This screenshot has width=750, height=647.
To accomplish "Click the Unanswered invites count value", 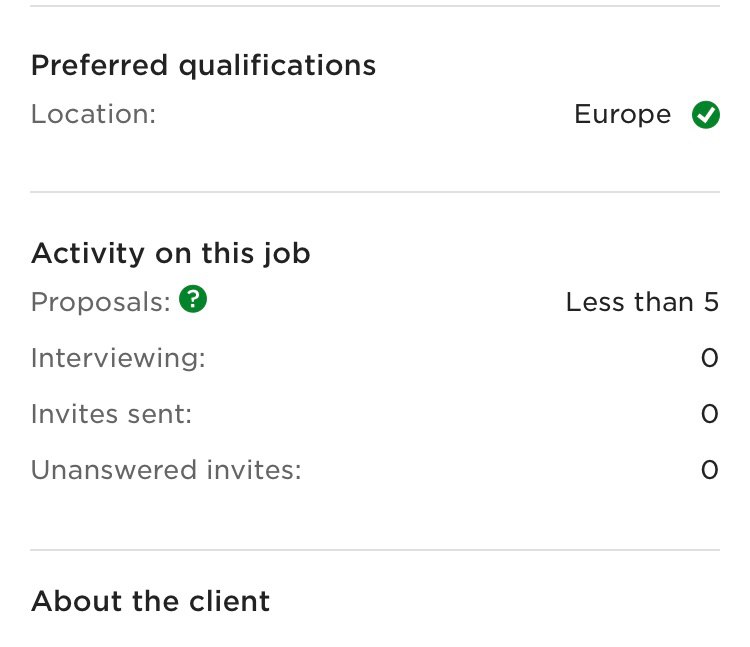I will pyautogui.click(x=710, y=470).
